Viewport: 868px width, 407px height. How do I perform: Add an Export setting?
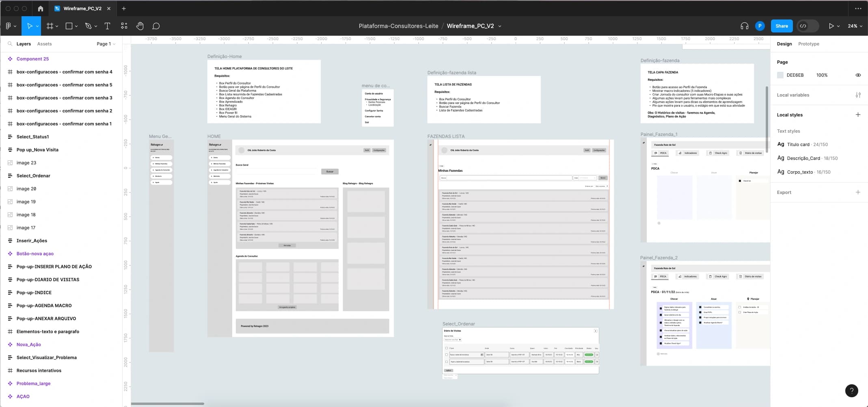tap(858, 192)
